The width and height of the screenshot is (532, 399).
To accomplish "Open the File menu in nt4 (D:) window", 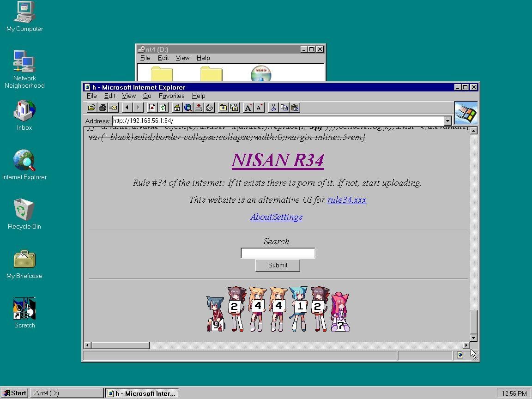I will tap(145, 58).
